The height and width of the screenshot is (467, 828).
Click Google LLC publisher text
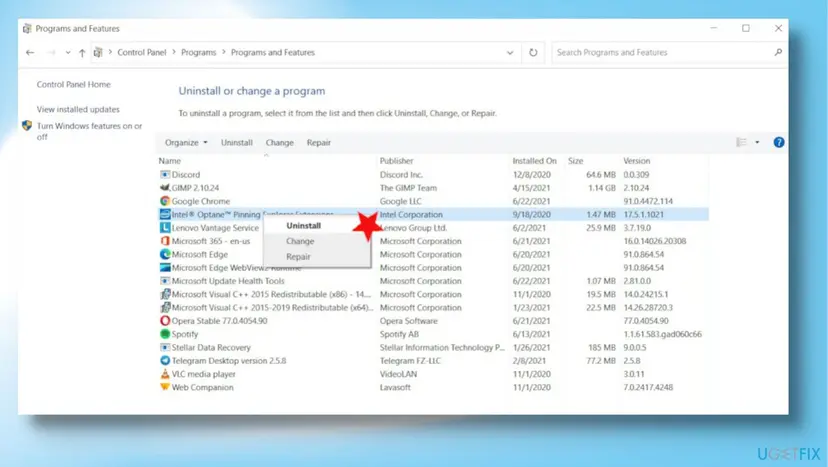click(400, 201)
